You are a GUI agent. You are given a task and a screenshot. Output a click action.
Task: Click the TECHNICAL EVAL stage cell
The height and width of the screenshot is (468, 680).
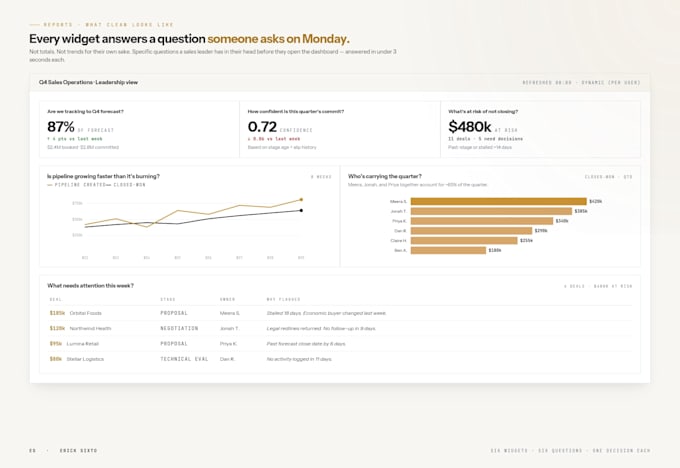(184, 359)
